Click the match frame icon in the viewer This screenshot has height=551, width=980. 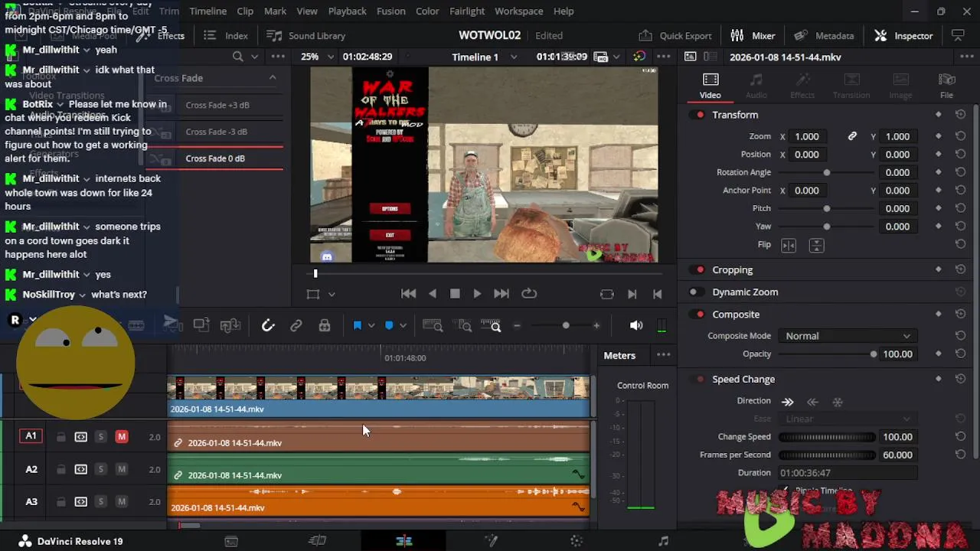607,294
